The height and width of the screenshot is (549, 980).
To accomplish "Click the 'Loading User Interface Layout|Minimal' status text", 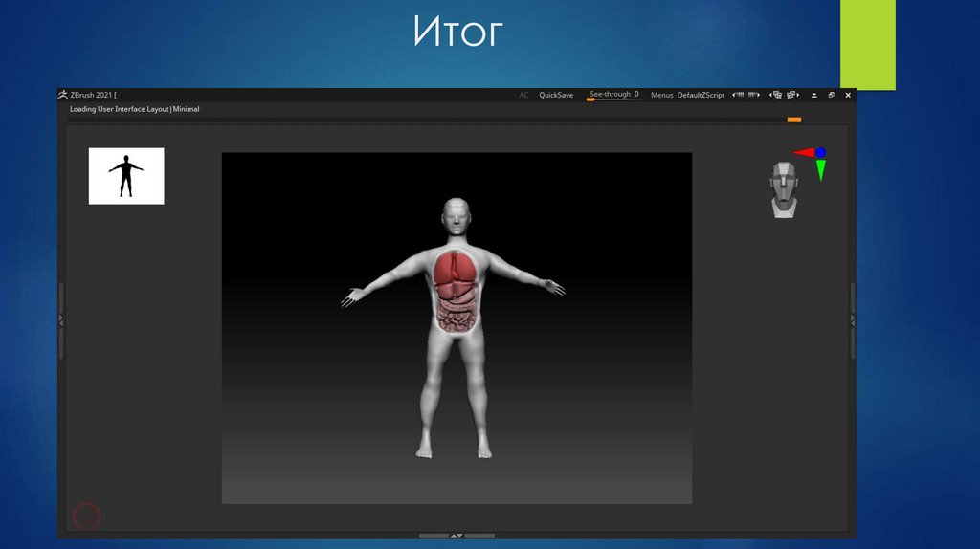I will pos(134,109).
